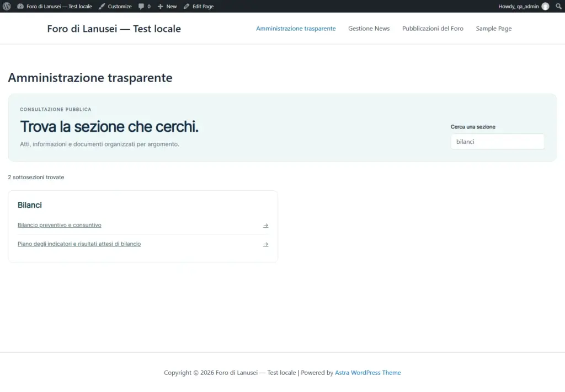This screenshot has width=565, height=392.
Task: Click the 'Bilanci' card heading
Action: point(30,205)
